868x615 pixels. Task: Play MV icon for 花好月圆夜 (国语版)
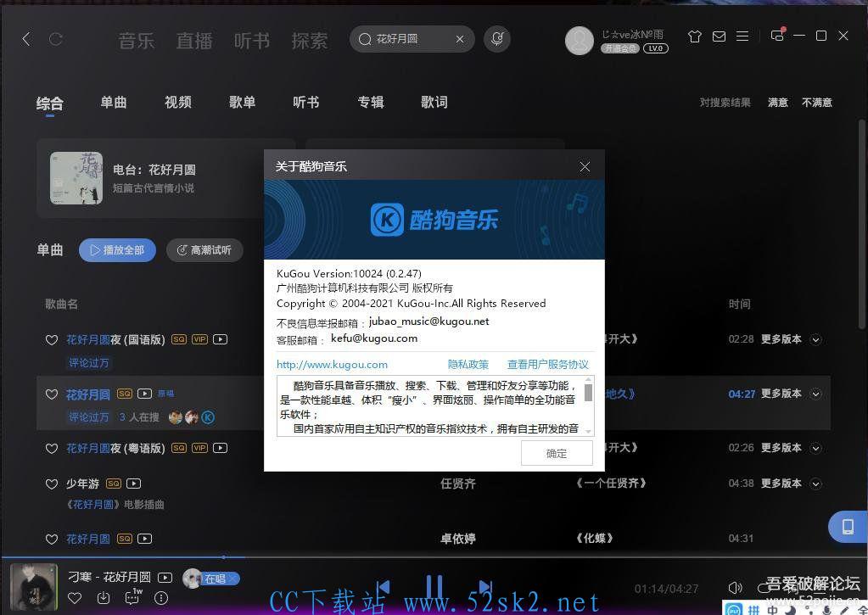(221, 339)
